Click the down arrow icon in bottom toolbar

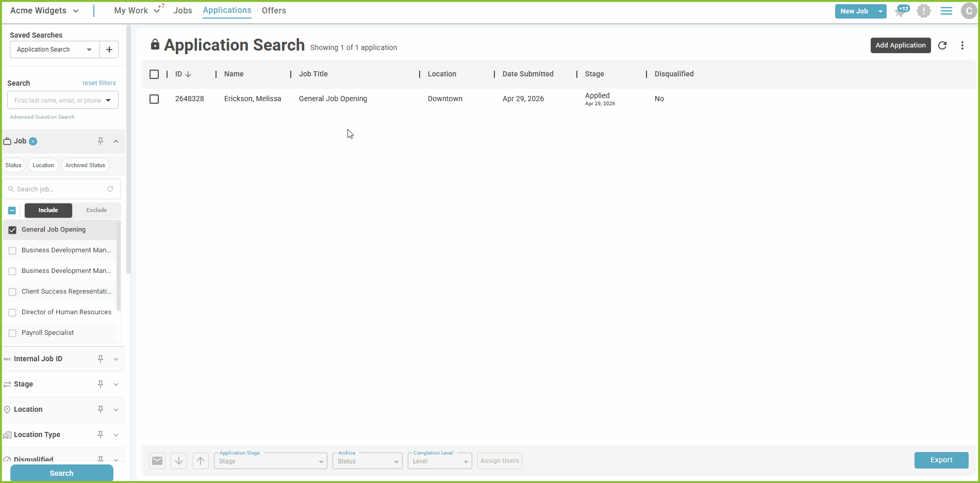pyautogui.click(x=179, y=461)
